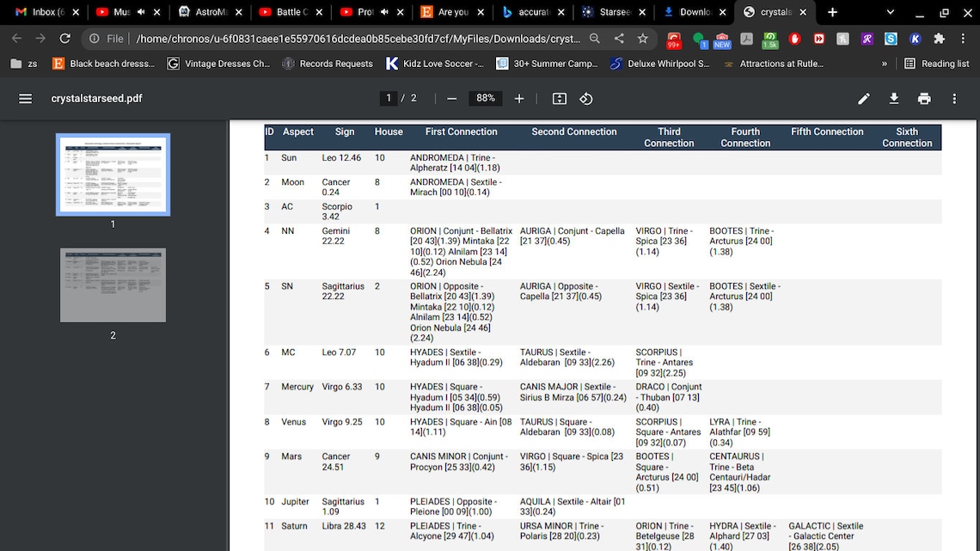Open the Reading list button
This screenshot has width=980, height=551.
coord(937,64)
